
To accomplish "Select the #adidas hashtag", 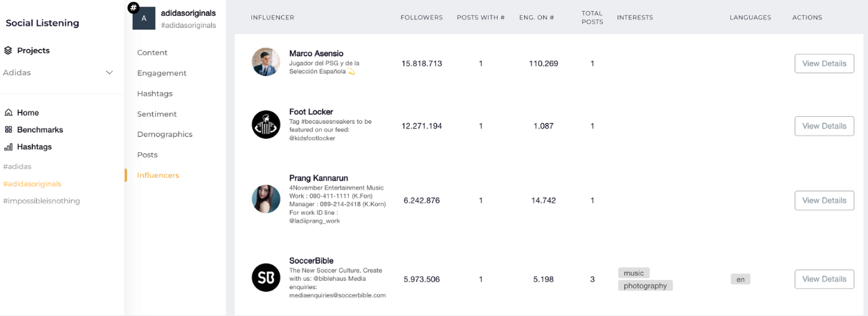I will coord(17,167).
